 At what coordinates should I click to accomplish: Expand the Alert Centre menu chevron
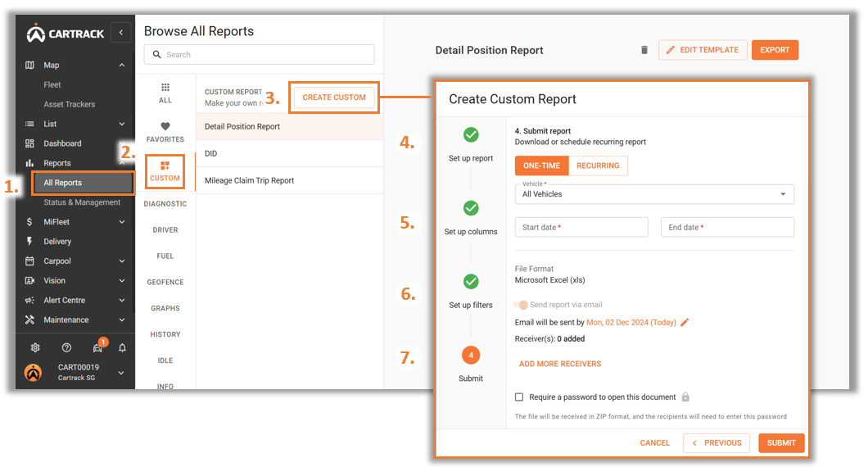point(122,300)
